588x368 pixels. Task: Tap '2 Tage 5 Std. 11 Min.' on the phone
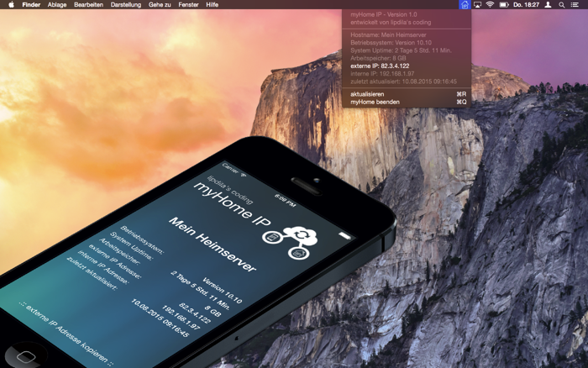click(x=201, y=290)
